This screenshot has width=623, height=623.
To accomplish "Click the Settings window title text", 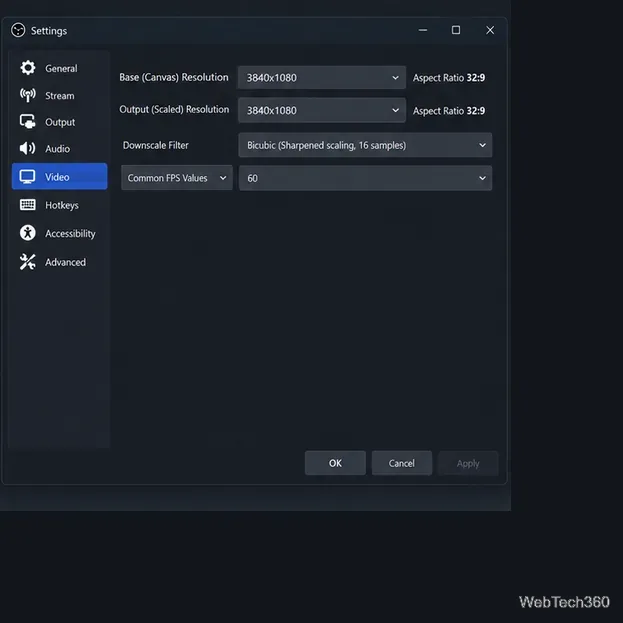I will tap(49, 31).
